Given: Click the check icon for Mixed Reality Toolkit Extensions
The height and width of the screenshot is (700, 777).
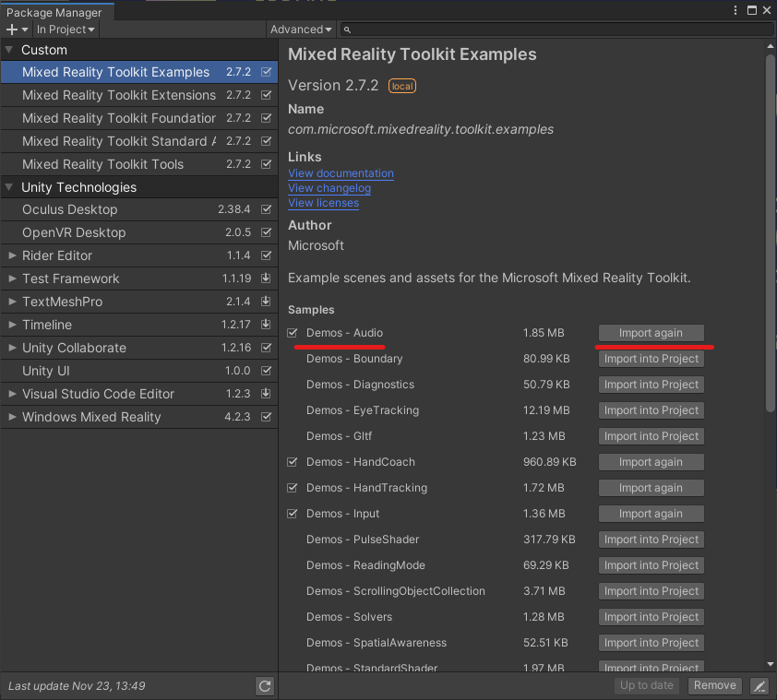Looking at the screenshot, I should (x=266, y=95).
